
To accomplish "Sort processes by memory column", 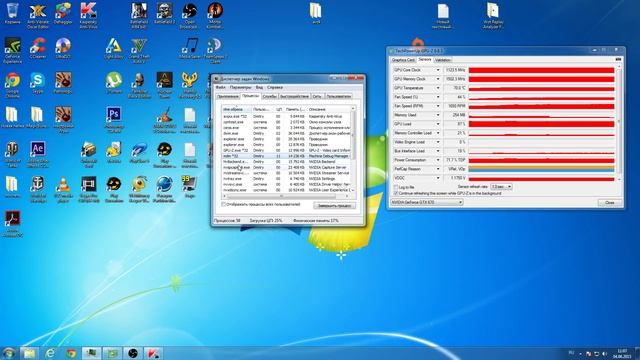I will pyautogui.click(x=295, y=109).
